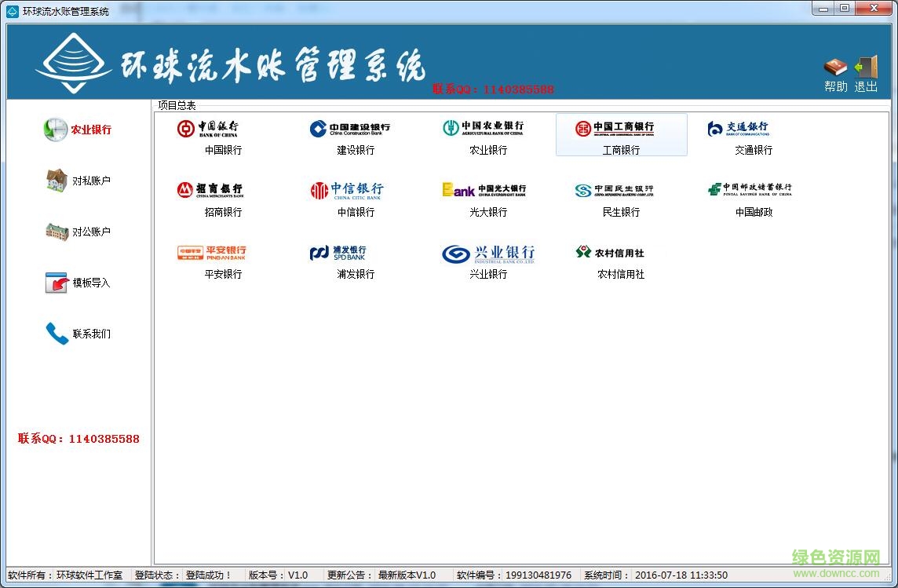Click the blue phone 联系我们 icon
Screen dimensions: 898x588
(x=57, y=333)
